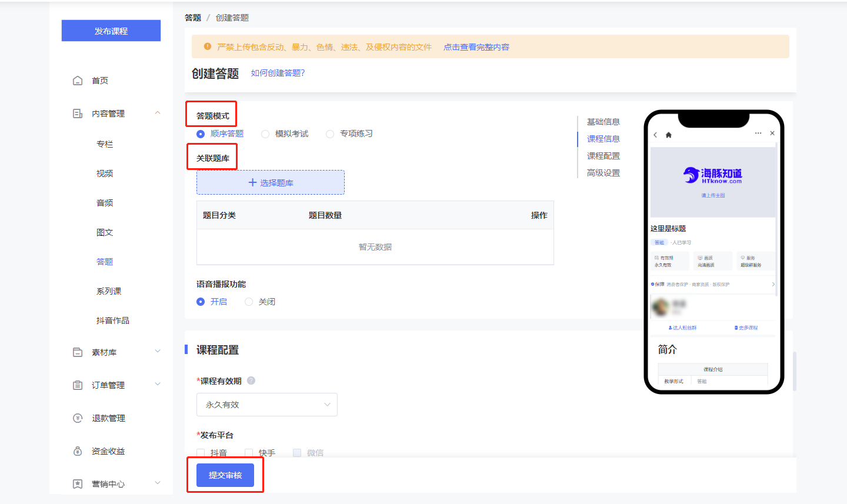Select 模拟考试 radio option
This screenshot has width=847, height=504.
265,134
